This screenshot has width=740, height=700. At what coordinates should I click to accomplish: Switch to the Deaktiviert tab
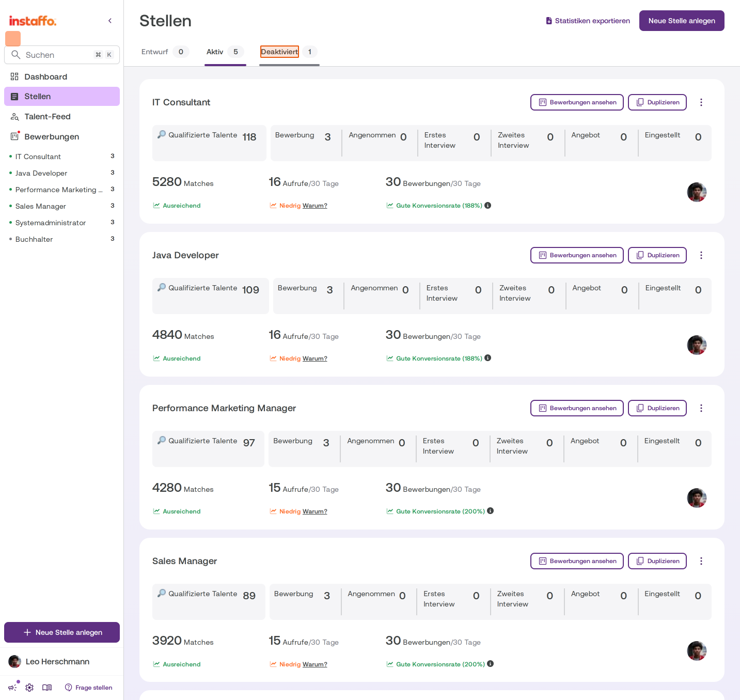point(279,52)
